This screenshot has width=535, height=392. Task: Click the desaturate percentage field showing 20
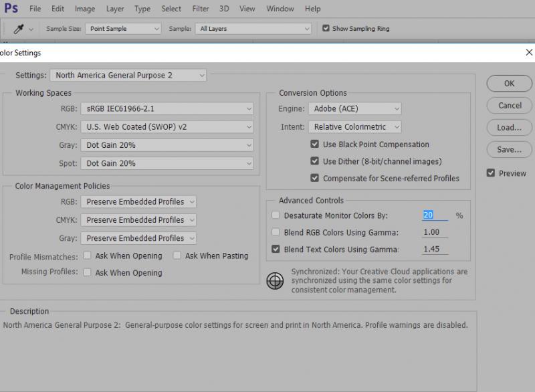point(435,215)
